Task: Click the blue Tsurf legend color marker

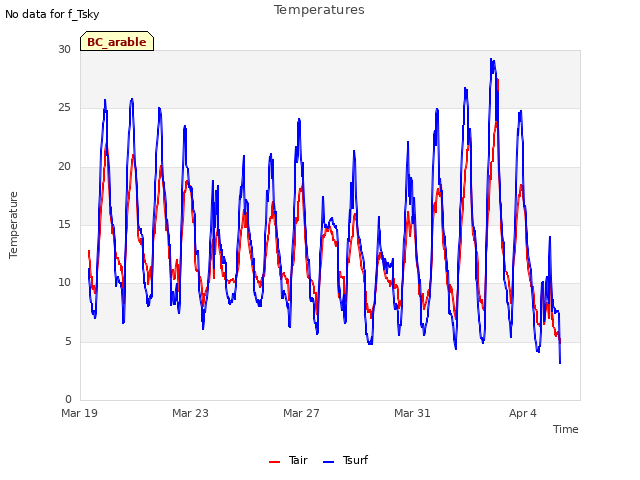Action: pos(328,462)
